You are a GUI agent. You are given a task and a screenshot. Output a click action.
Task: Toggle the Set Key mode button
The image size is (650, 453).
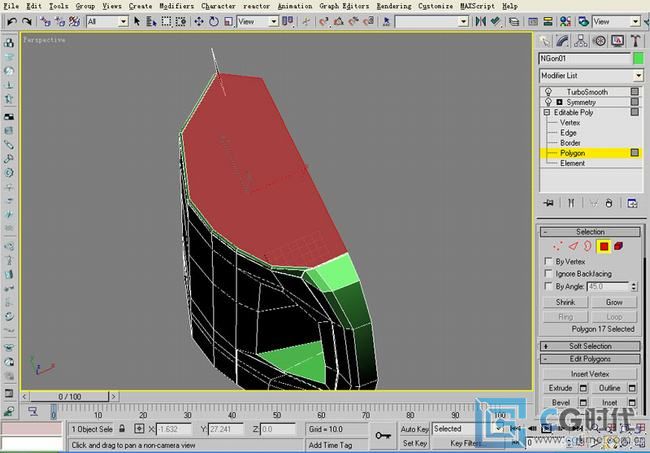click(415, 443)
